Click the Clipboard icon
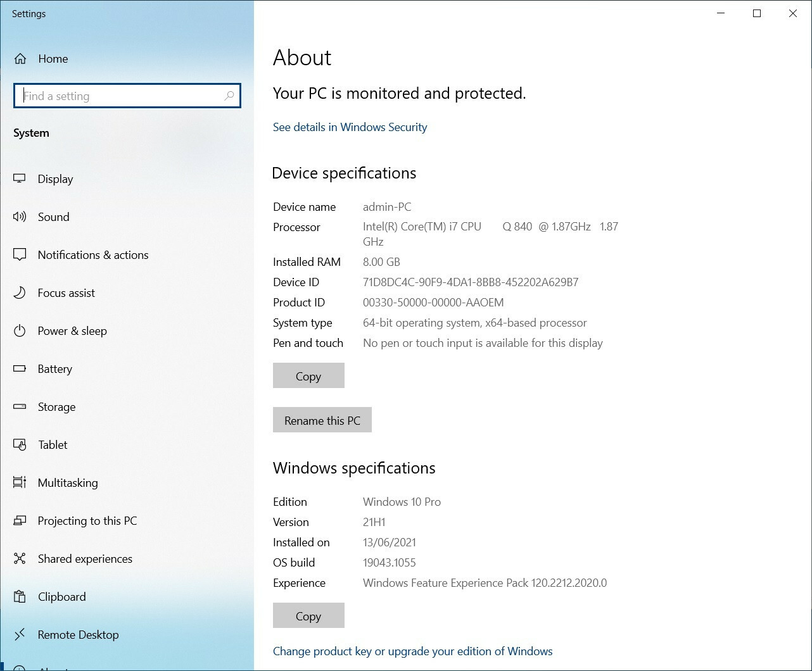The height and width of the screenshot is (671, 812). (20, 597)
